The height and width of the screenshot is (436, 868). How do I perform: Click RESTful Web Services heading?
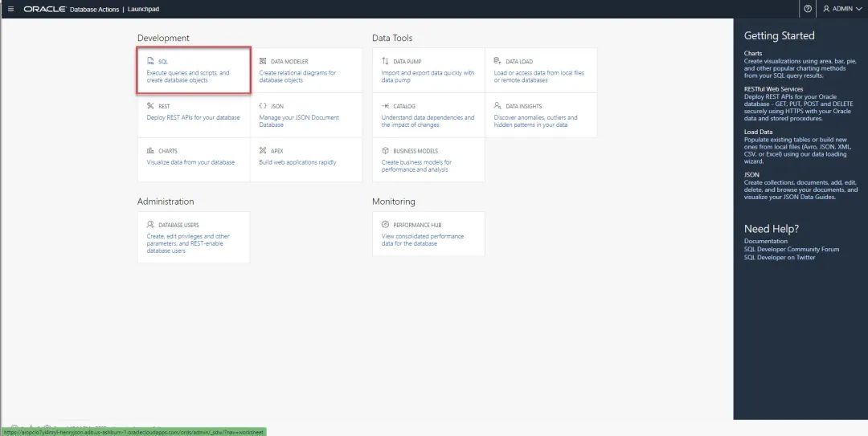pos(773,89)
